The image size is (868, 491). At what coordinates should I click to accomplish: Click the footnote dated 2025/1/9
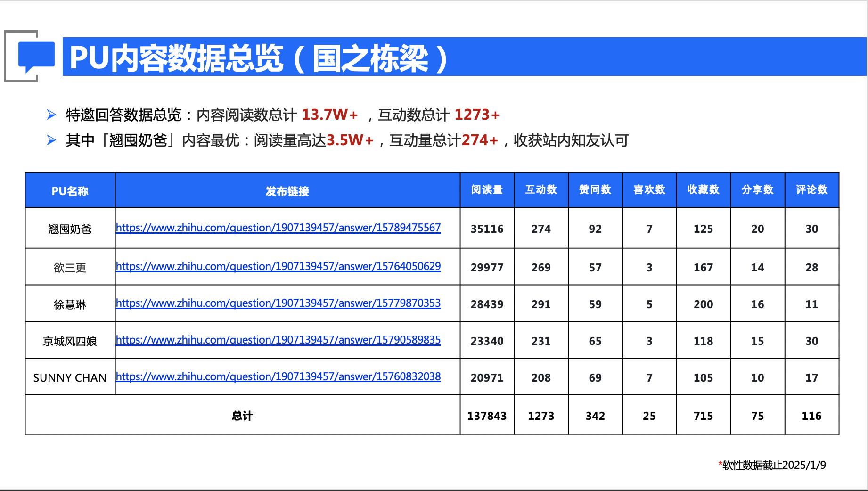click(773, 465)
